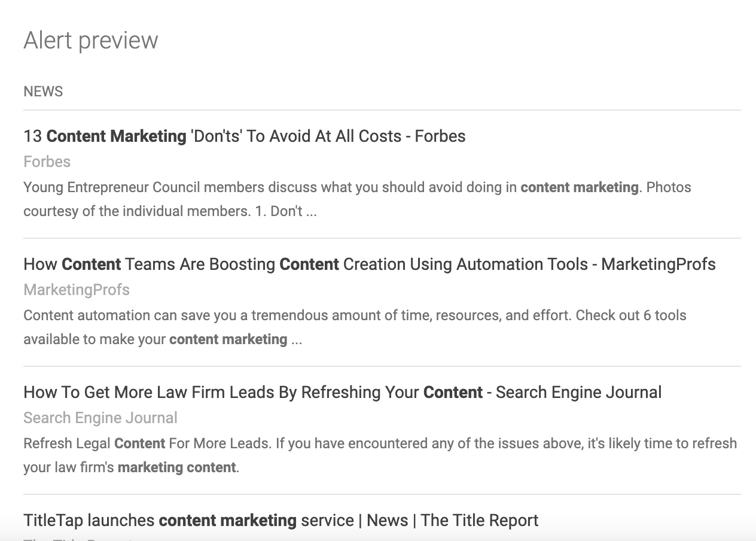Open the MarketingProfs content automation tools article
Viewport: 756px width, 541px height.
[x=370, y=265]
